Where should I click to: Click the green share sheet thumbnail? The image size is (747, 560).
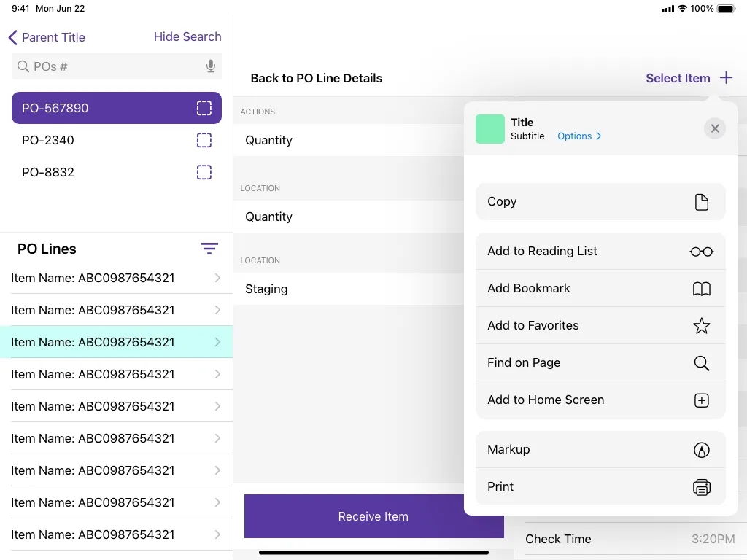click(x=489, y=129)
